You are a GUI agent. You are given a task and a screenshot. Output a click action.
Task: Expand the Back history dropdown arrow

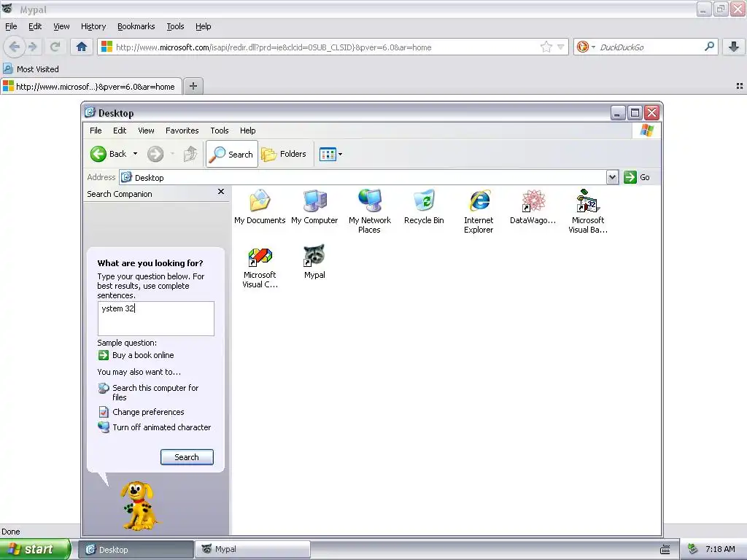(x=135, y=154)
